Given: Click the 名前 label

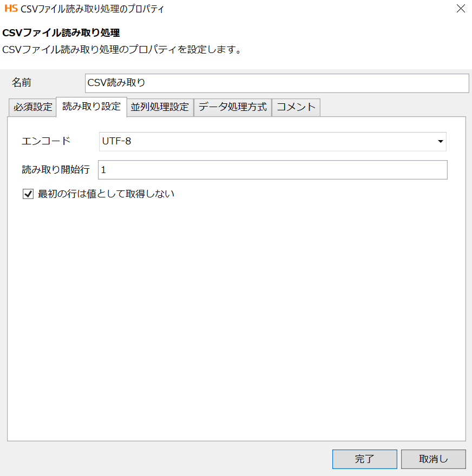Looking at the screenshot, I should point(21,83).
